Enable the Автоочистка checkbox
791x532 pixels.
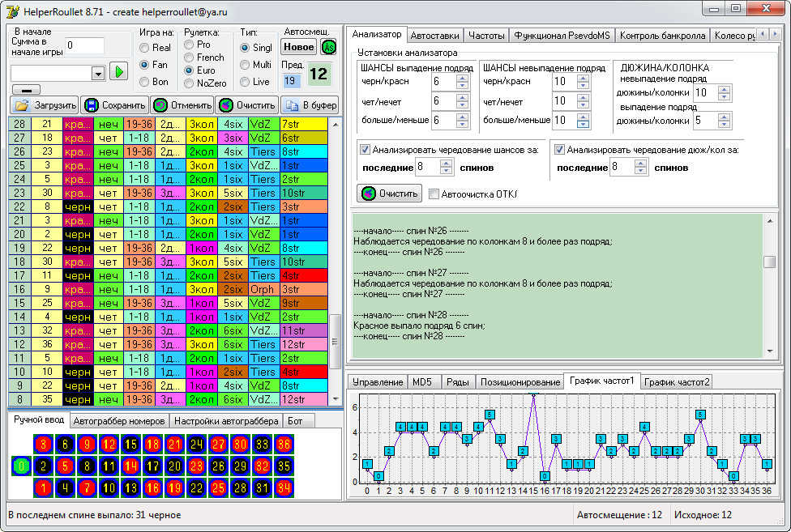[x=434, y=194]
